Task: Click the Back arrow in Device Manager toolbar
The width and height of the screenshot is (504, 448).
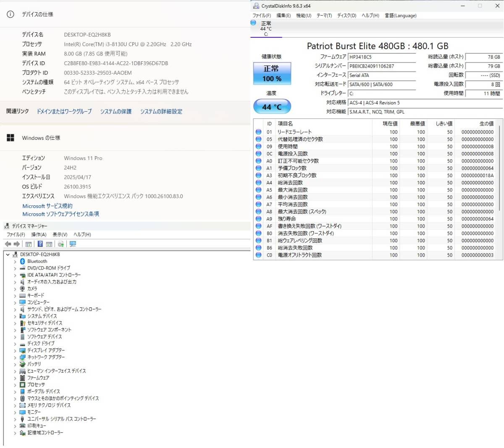Action: tap(8, 244)
